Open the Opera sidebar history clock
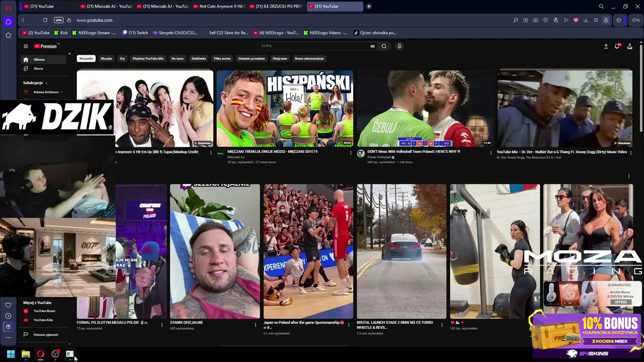The image size is (644, 362). pyautogui.click(x=8, y=316)
